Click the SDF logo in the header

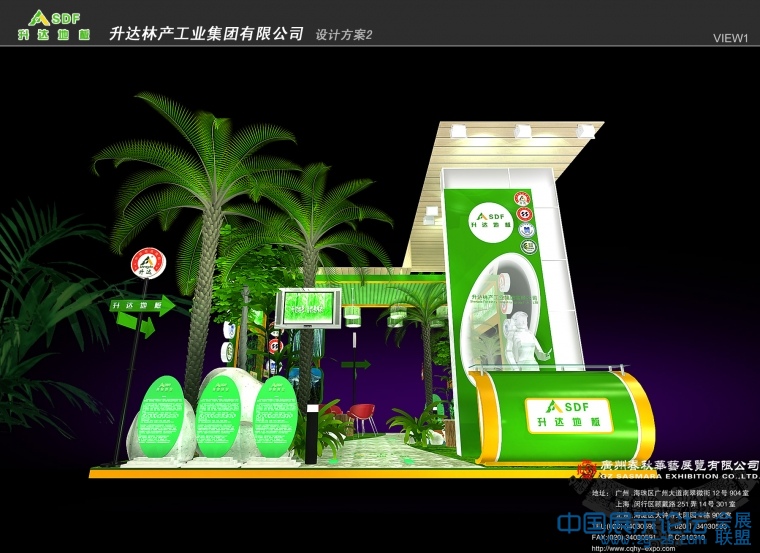(x=54, y=25)
